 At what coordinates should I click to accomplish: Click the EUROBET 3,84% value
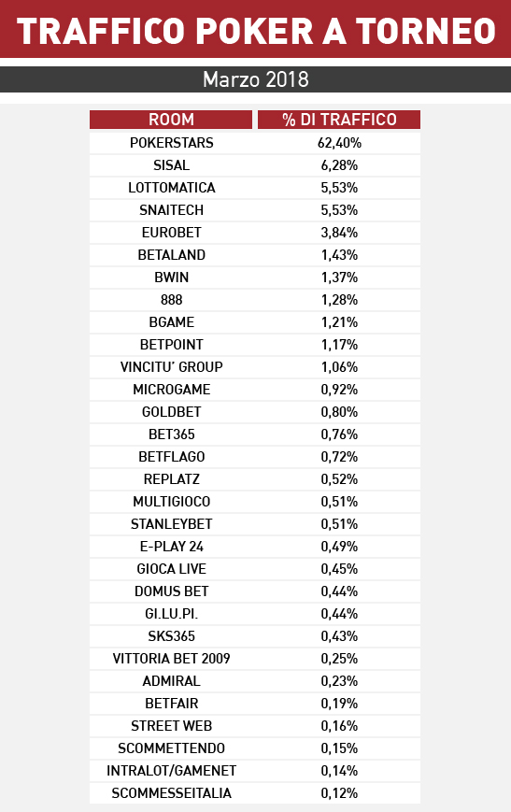(x=339, y=233)
